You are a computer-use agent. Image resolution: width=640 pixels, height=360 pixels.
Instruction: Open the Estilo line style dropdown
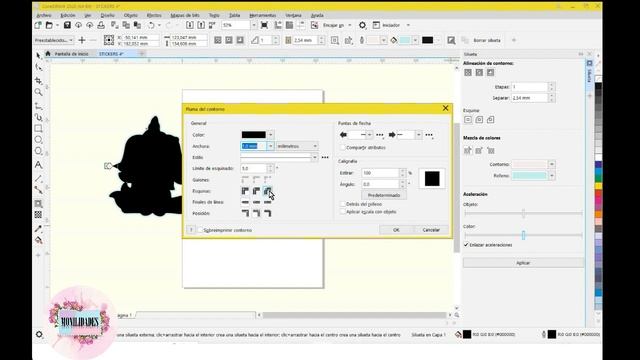315,157
